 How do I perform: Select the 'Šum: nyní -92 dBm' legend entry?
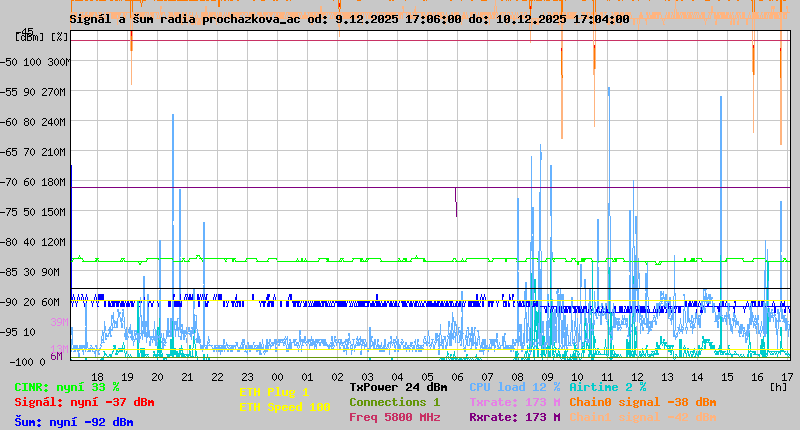tap(74, 422)
